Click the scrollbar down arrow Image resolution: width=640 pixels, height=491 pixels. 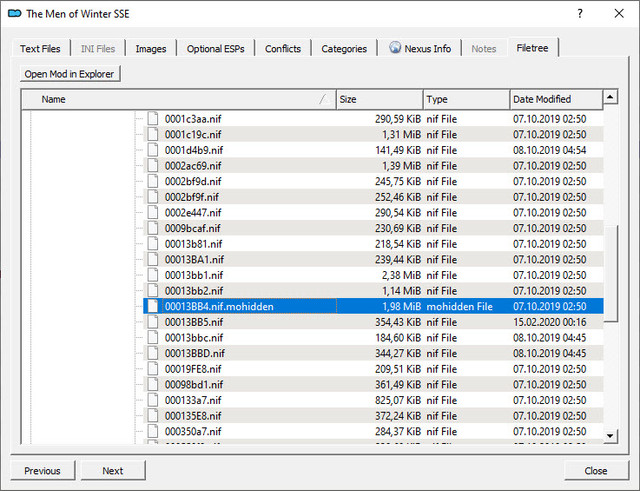pyautogui.click(x=610, y=436)
